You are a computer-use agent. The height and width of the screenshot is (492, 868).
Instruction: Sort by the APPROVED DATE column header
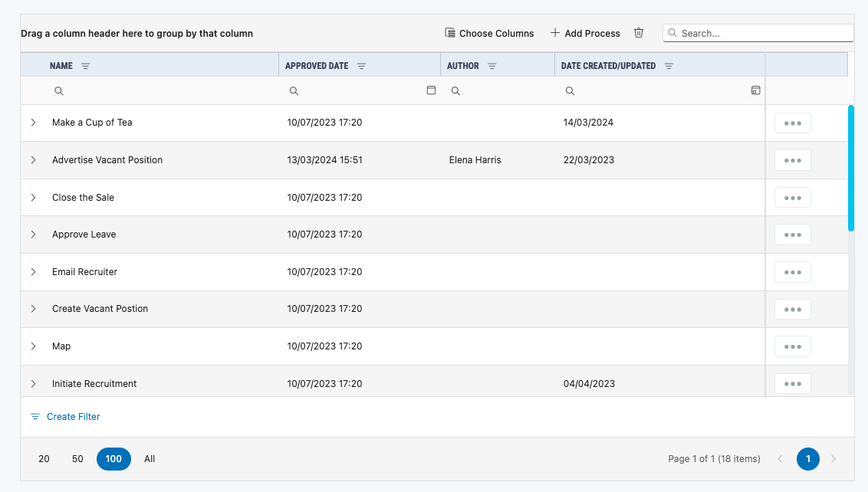317,66
